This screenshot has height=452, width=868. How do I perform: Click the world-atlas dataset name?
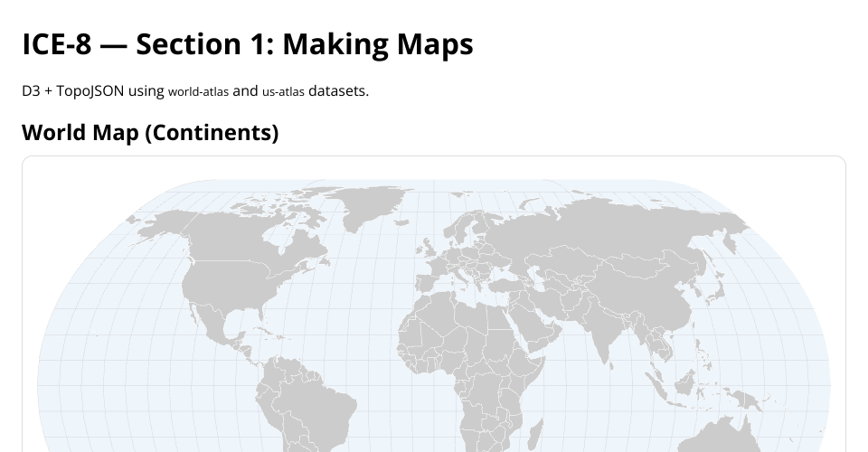click(x=198, y=91)
